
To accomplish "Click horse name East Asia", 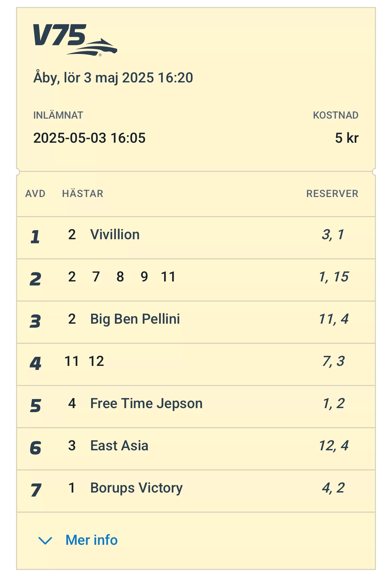I will tap(119, 446).
